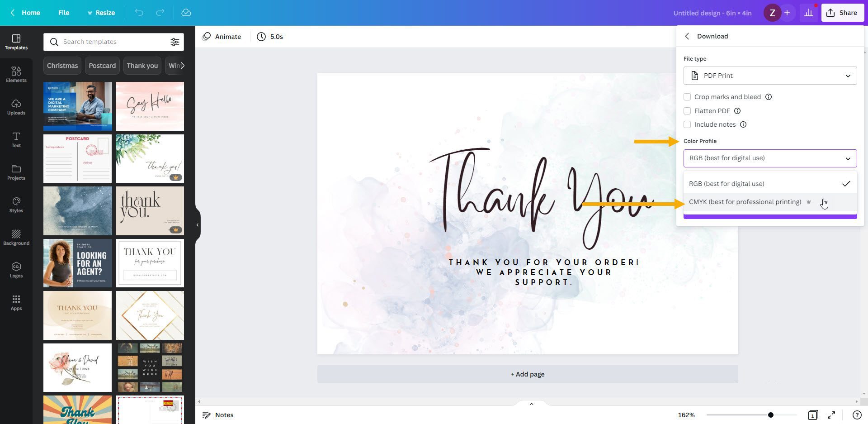Select the Say Hello template thumbnail
Viewport: 868px width, 424px height.
click(x=150, y=106)
